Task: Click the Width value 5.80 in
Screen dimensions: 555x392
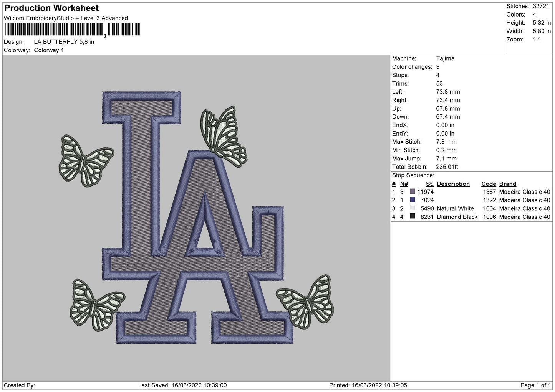Action: click(x=542, y=31)
